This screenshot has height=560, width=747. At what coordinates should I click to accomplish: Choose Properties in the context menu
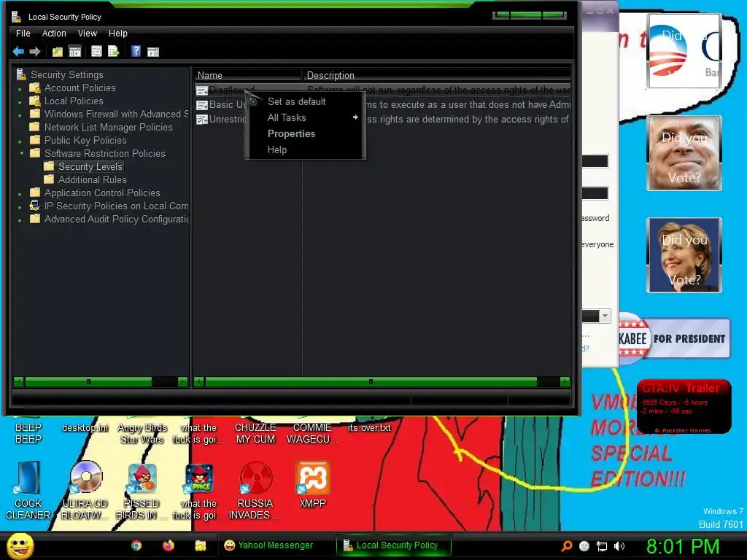(306, 134)
